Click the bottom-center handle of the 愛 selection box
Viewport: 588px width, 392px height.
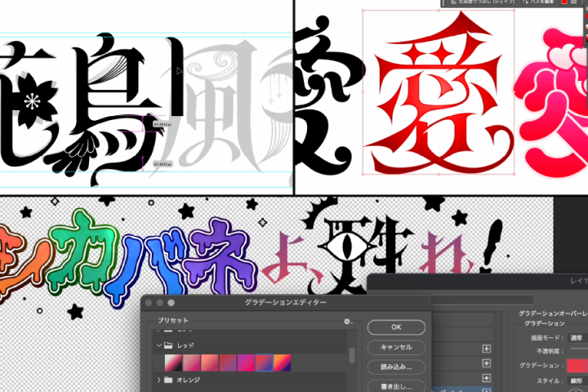pos(439,174)
